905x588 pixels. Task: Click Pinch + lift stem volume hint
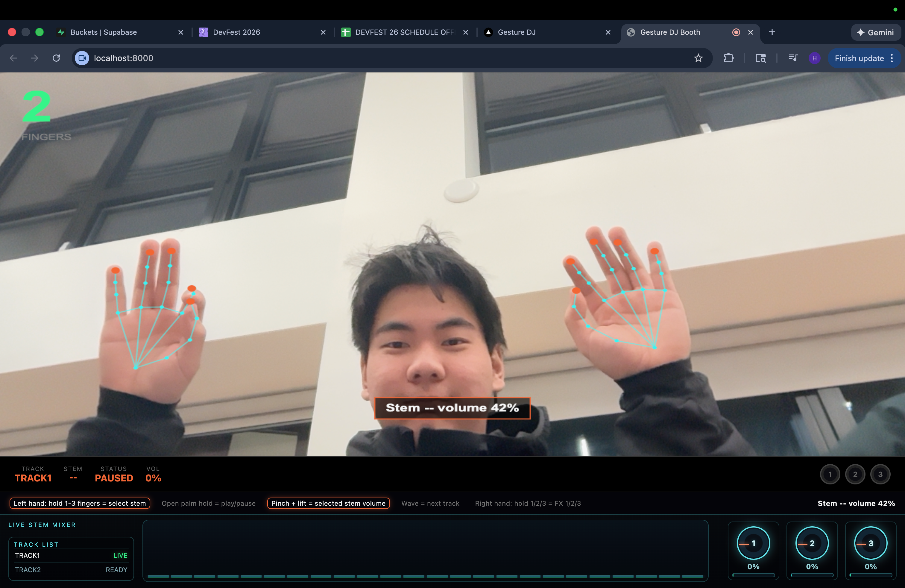tap(328, 503)
